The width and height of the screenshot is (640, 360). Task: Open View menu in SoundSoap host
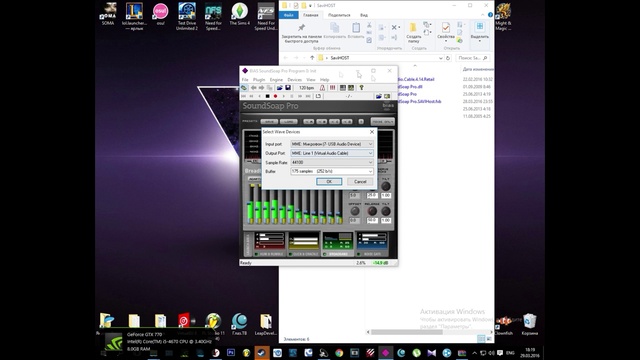311,80
